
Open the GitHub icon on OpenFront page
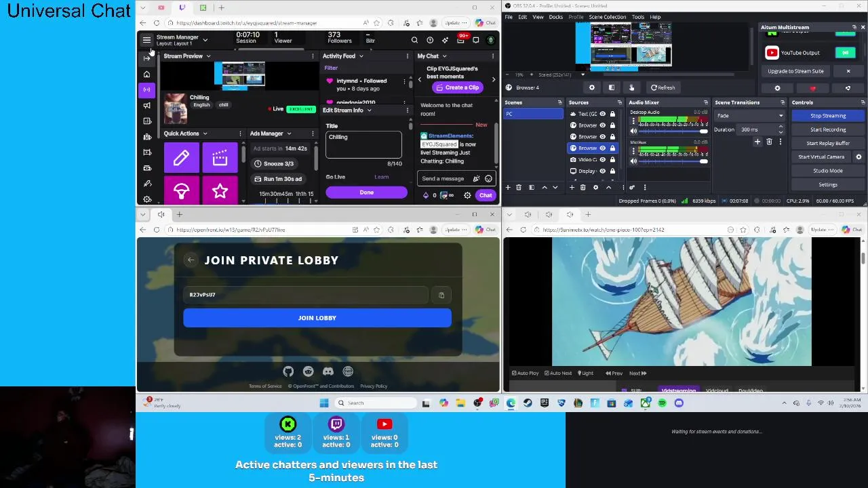point(288,371)
